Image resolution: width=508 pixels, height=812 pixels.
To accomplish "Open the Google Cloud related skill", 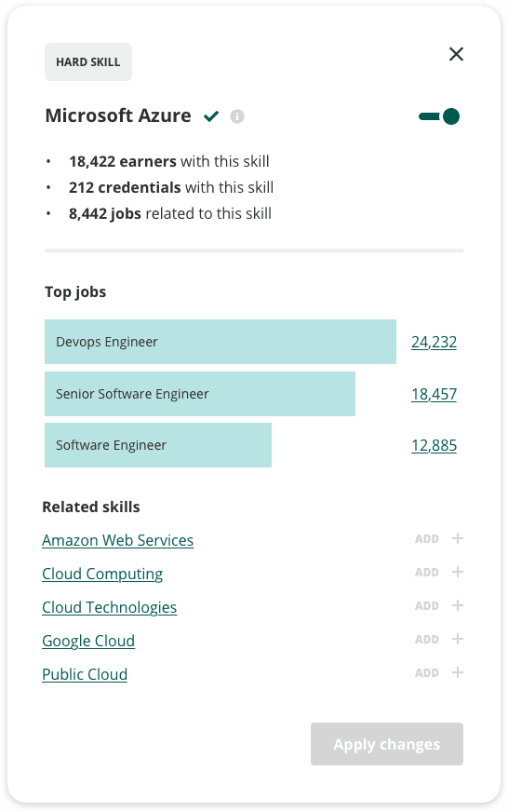I will pyautogui.click(x=88, y=641).
